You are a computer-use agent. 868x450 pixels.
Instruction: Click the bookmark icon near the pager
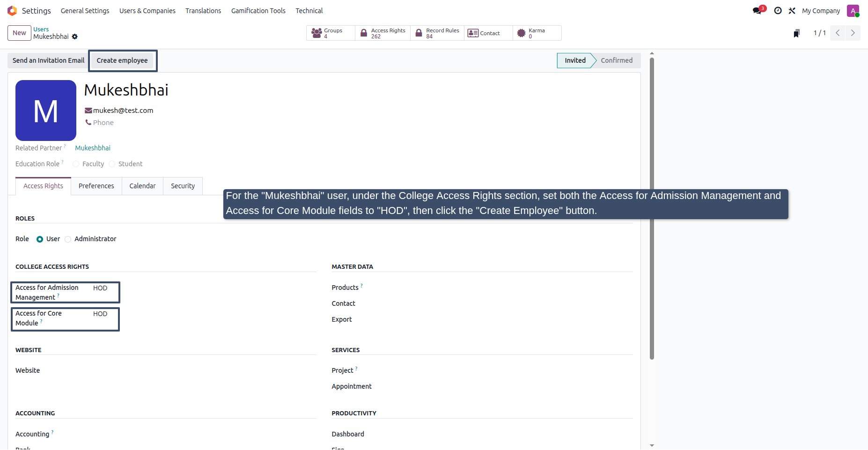coord(796,33)
